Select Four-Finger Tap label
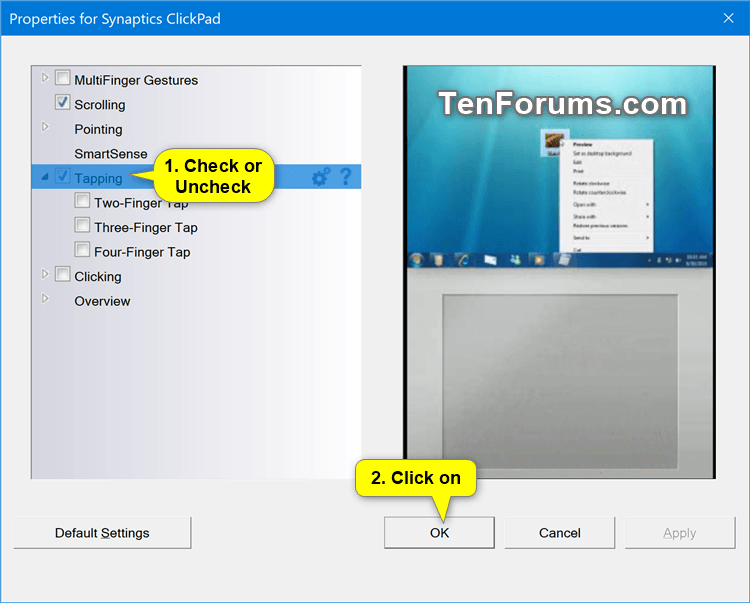The width and height of the screenshot is (750, 603). (142, 252)
